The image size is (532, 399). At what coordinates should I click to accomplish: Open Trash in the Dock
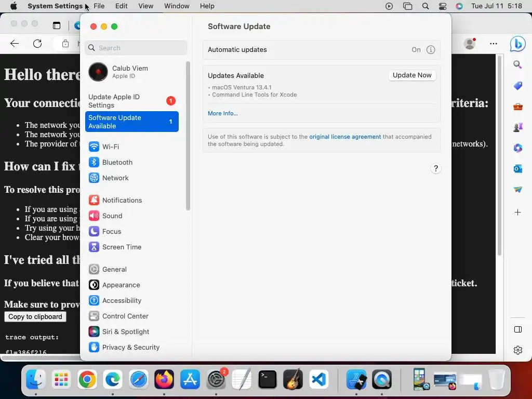(497, 379)
